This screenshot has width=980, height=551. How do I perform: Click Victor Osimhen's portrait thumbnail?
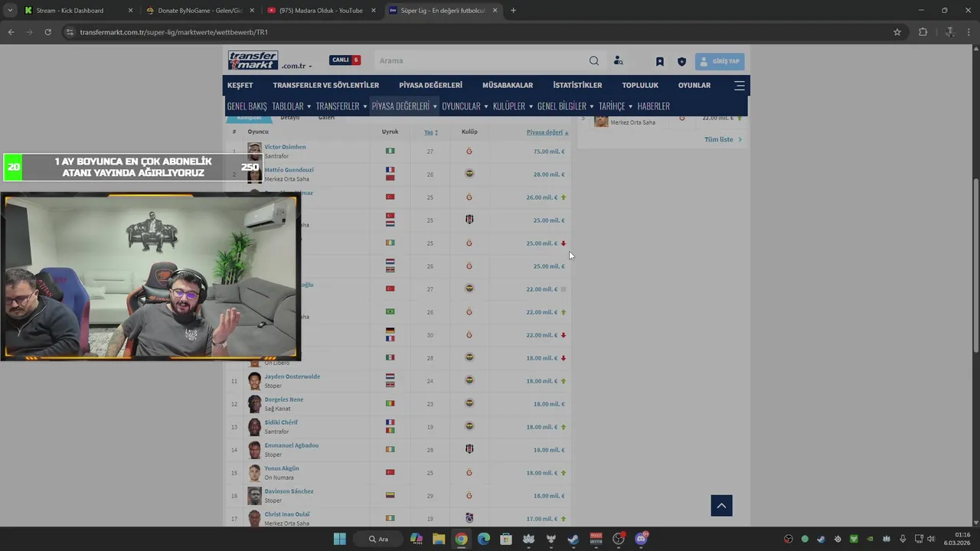coord(254,151)
